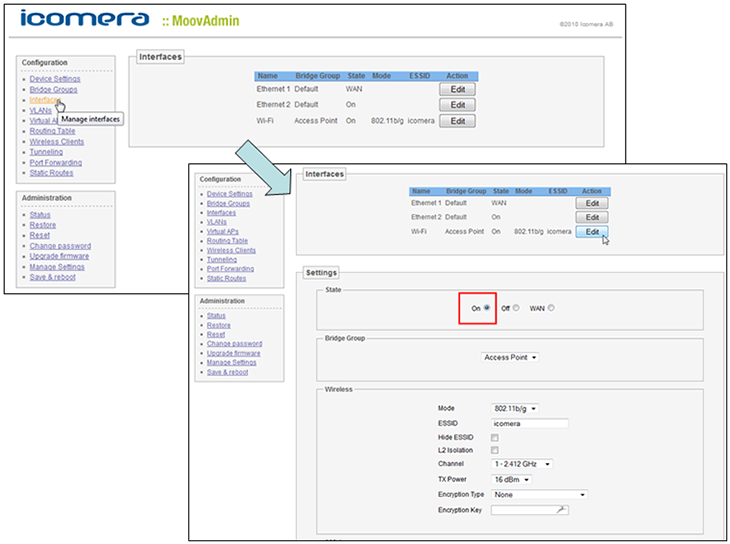730x544 pixels.
Task: Open the highlighted orange Interfaces link
Action: (45, 99)
